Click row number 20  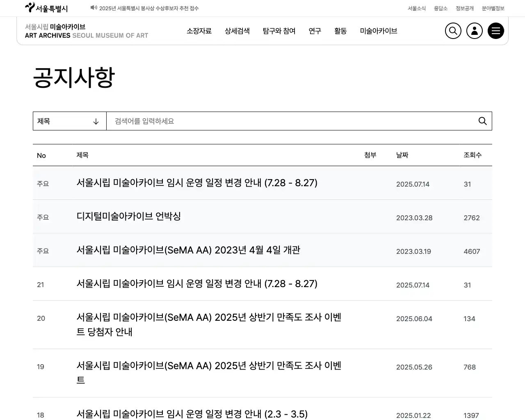41,318
